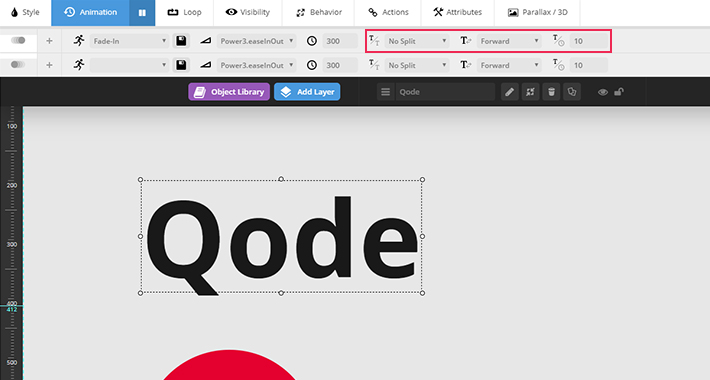Click the text direction icon on second row
710x380 pixels.
point(466,65)
